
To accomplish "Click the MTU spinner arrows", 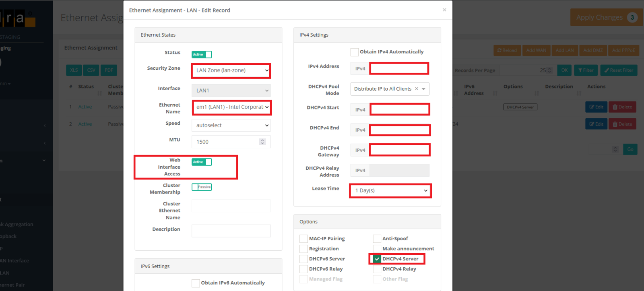I will [x=262, y=142].
